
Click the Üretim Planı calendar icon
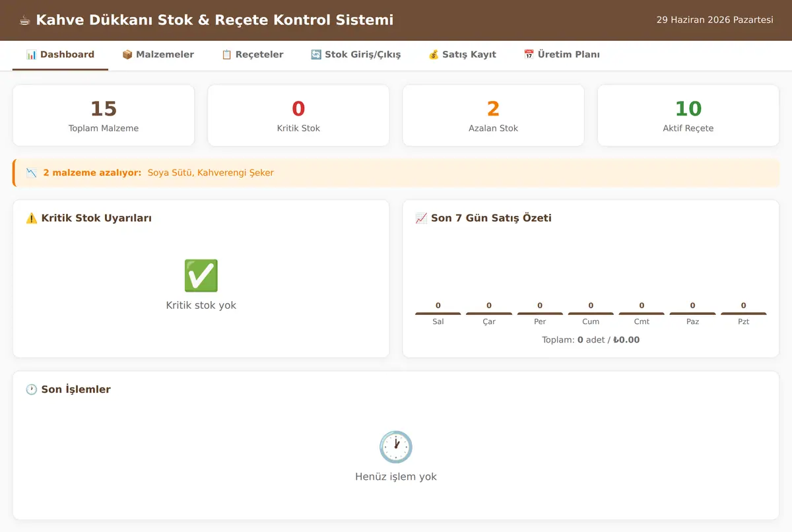coord(529,55)
